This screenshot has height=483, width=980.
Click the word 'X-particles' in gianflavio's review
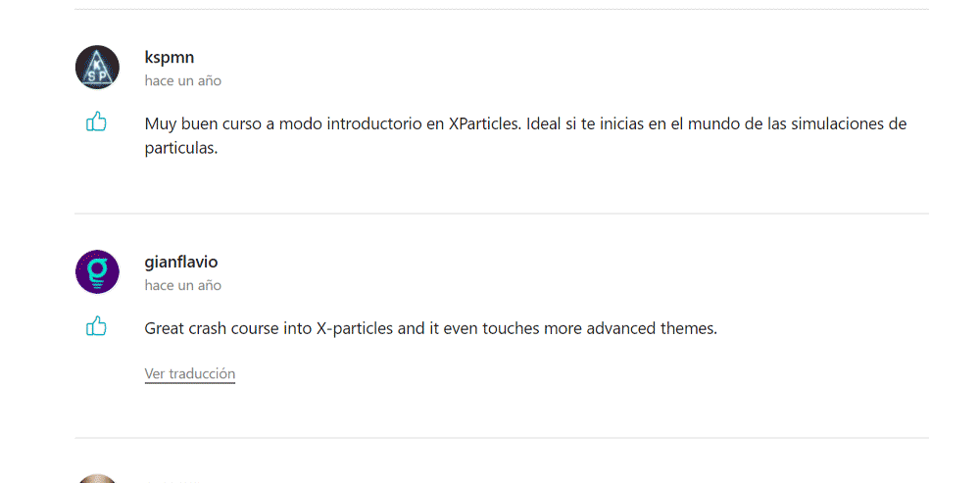pos(355,328)
